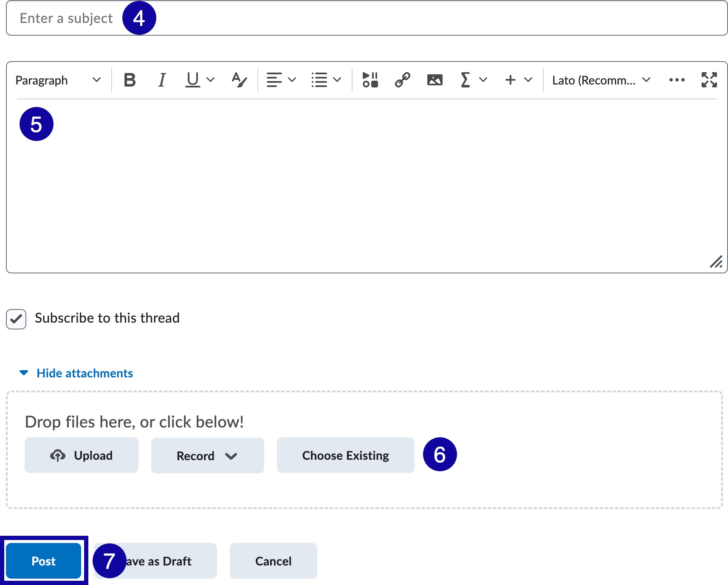The image size is (728, 585).
Task: Click inside the message body editor
Action: pyautogui.click(x=367, y=186)
